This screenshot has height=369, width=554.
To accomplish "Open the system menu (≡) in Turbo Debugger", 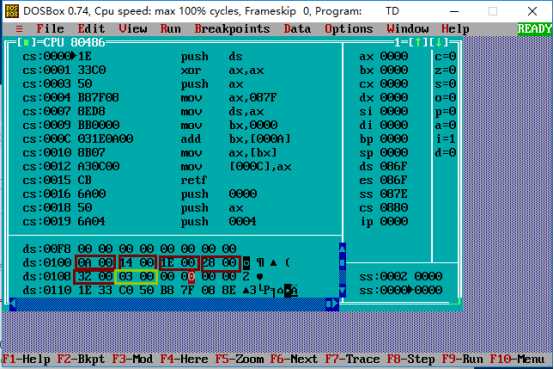I will 19,29.
